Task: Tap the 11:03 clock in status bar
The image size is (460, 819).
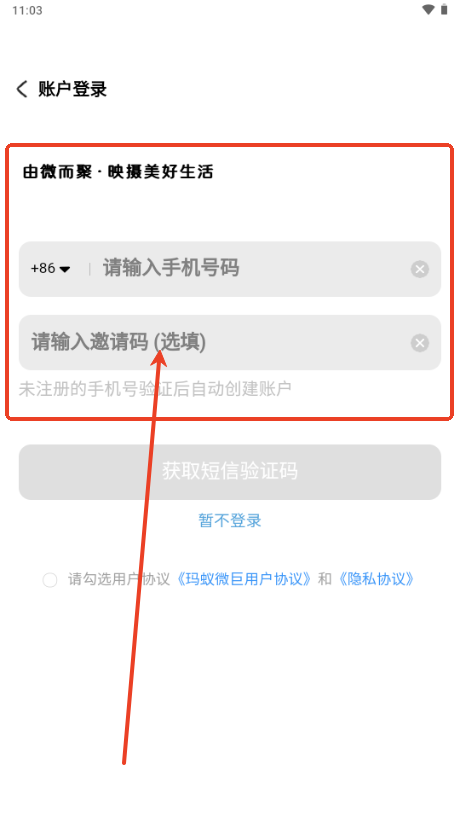Action: coord(27,10)
